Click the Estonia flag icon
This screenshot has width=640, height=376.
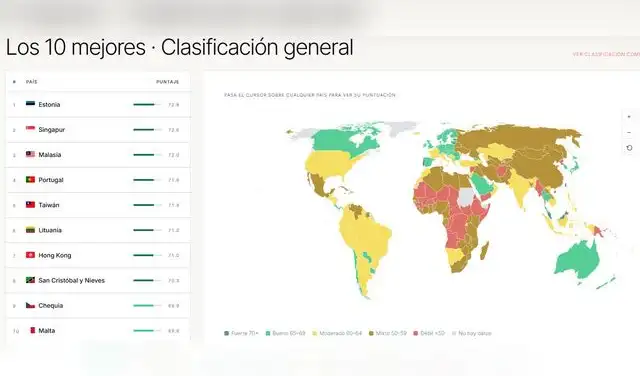pos(30,104)
